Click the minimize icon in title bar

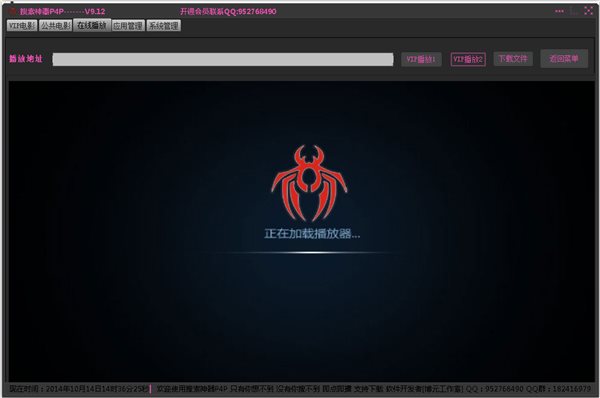574,11
